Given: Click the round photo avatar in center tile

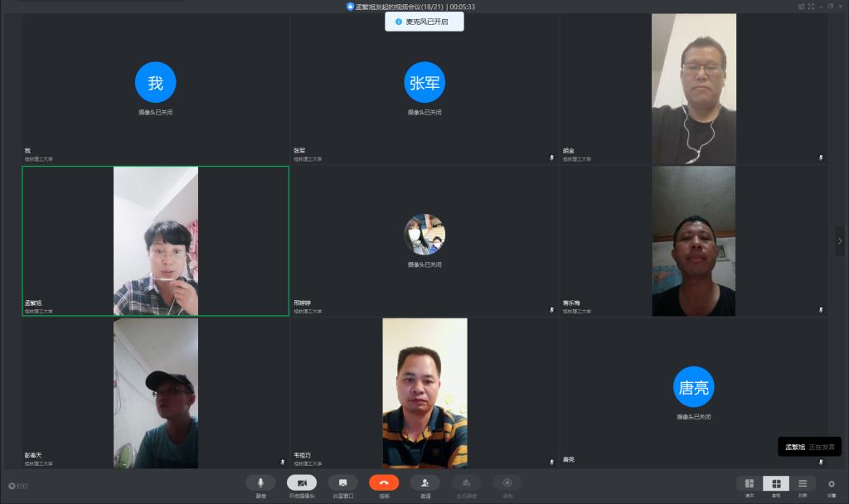Looking at the screenshot, I should [x=424, y=235].
